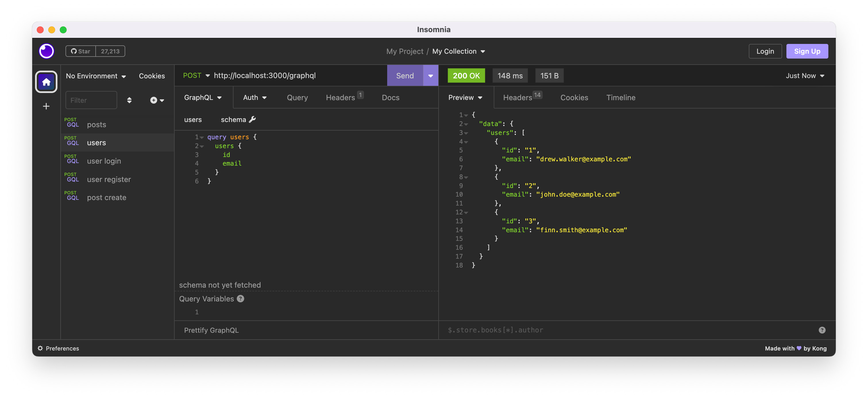Viewport: 868px width, 399px height.
Task: Click the john.doe@example.com value
Action: [x=578, y=194]
